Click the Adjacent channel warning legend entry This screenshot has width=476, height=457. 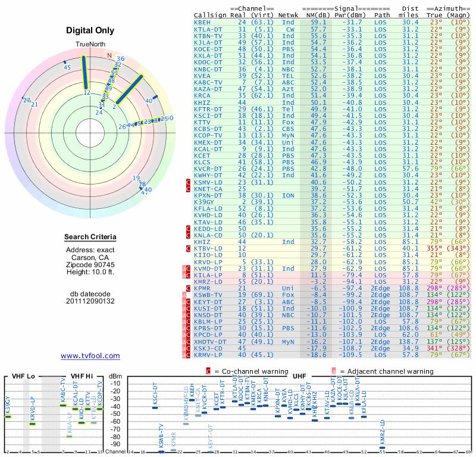pyautogui.click(x=382, y=371)
